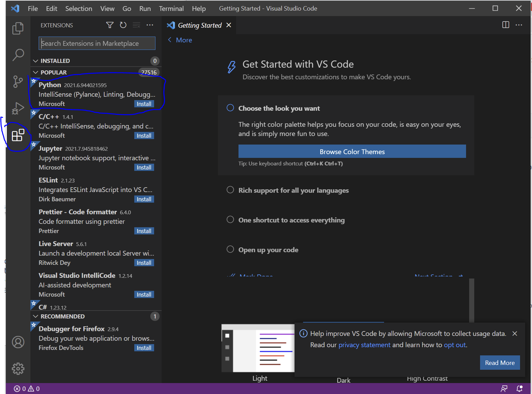Screen dimensions: 532x394
Task: Install the ESLint extension
Action: [x=144, y=199]
